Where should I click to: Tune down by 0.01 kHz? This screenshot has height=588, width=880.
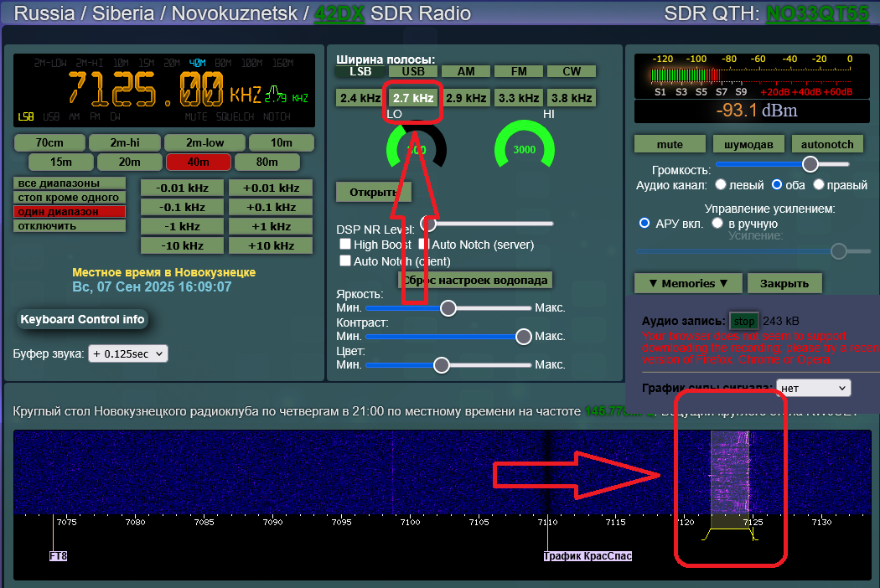182,188
